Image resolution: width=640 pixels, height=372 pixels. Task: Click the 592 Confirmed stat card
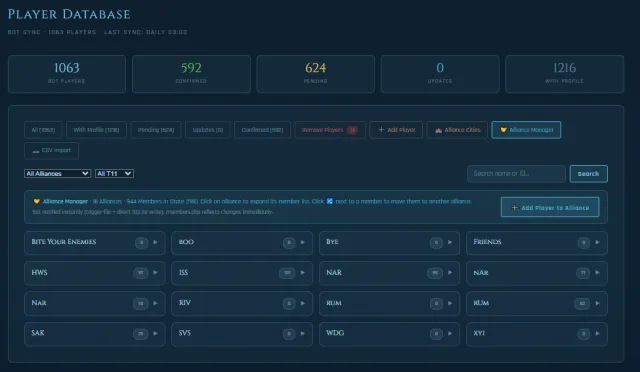click(191, 74)
